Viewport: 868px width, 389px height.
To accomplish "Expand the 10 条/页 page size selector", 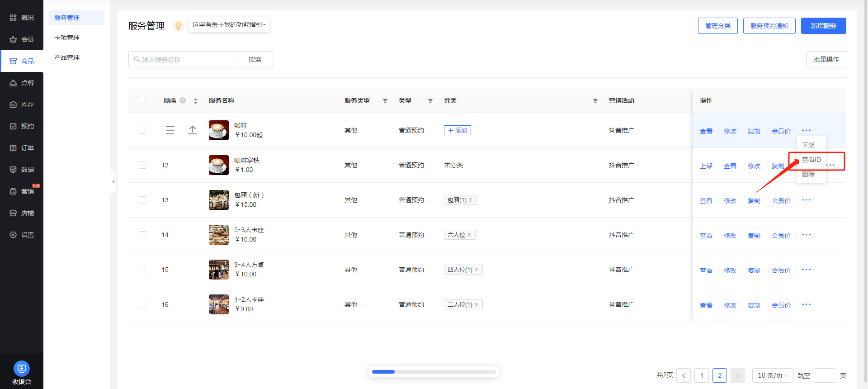I will pos(773,375).
